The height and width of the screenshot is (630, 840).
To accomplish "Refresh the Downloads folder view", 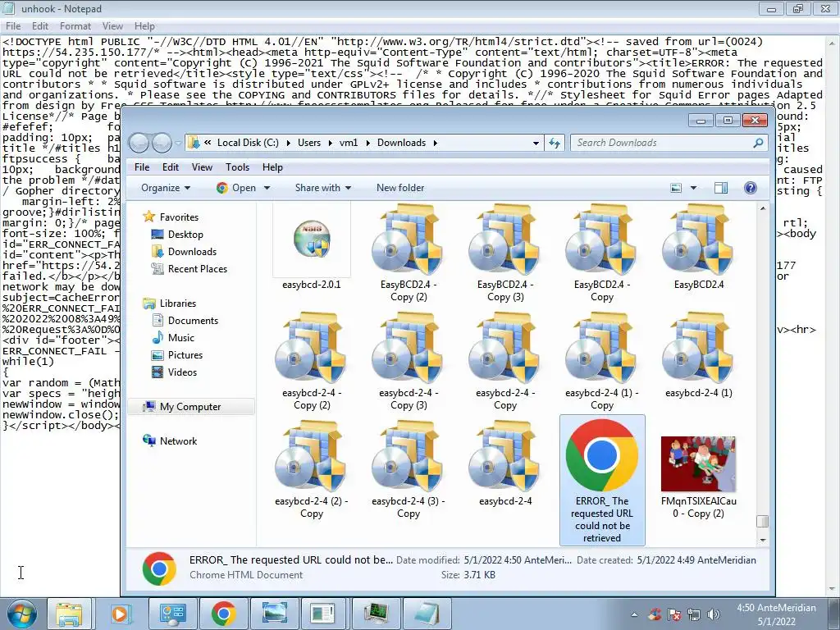I will click(x=555, y=143).
